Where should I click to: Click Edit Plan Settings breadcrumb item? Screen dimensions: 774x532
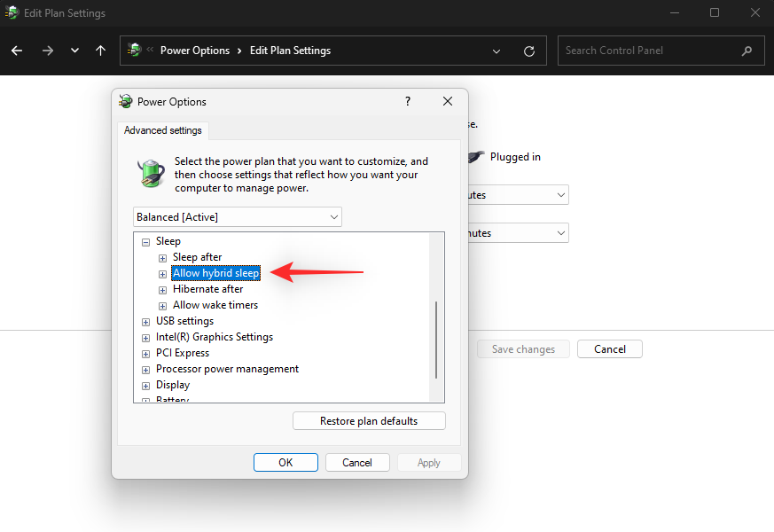[x=290, y=51]
